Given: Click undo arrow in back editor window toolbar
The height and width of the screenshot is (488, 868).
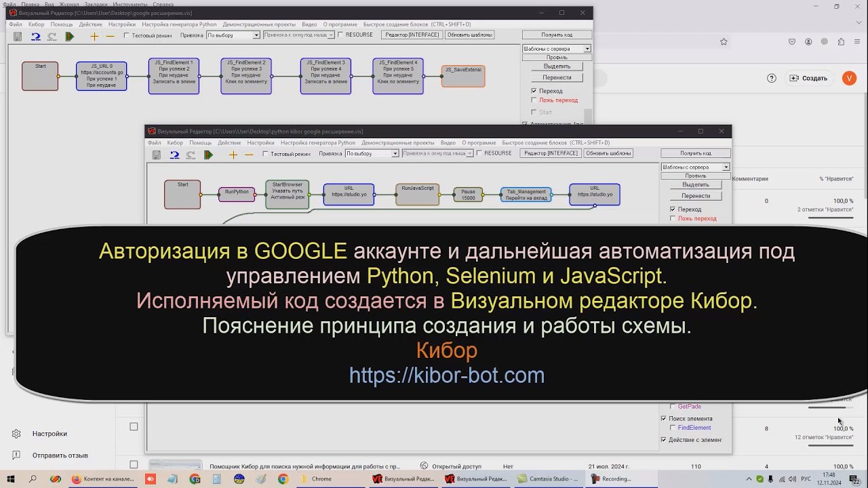Looking at the screenshot, I should [36, 37].
